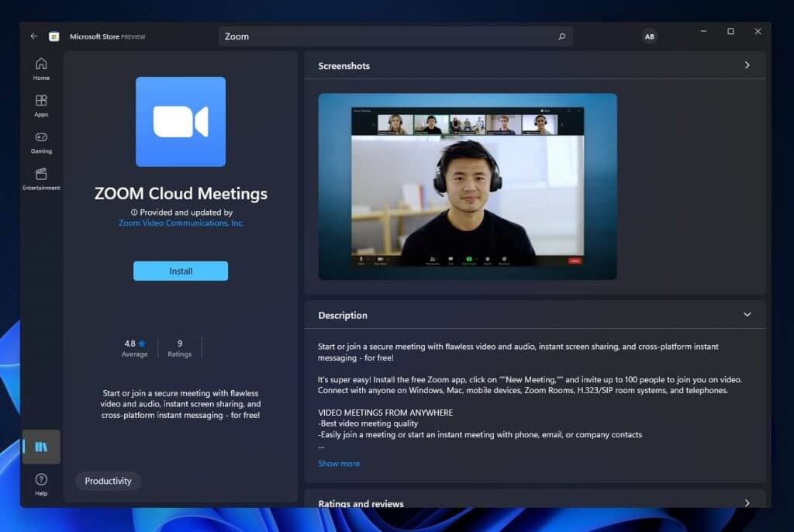Image resolution: width=794 pixels, height=532 pixels.
Task: Click the Microsoft Store logo icon
Action: coord(54,36)
